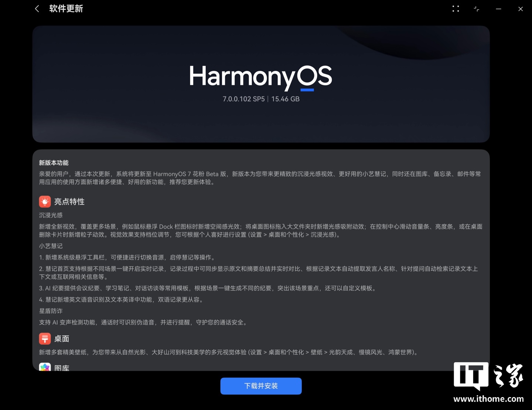Image resolution: width=532 pixels, height=410 pixels.
Task: Click the "桌面" section heading
Action: point(62,339)
